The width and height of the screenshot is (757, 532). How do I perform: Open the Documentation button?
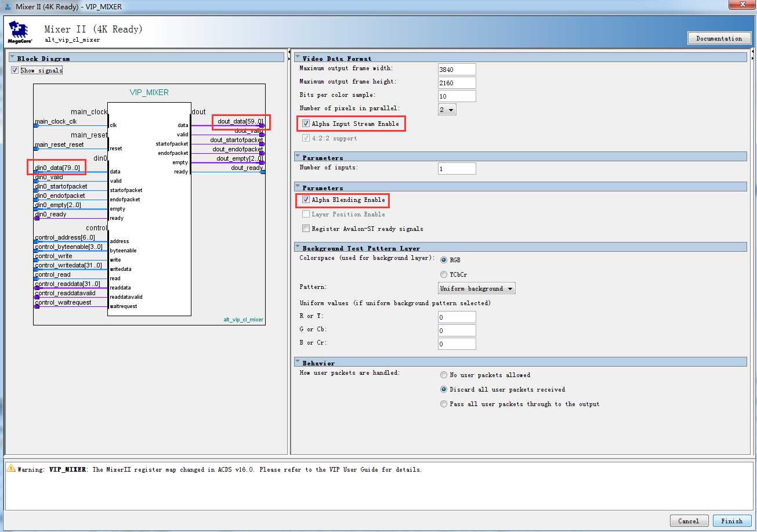tap(719, 38)
